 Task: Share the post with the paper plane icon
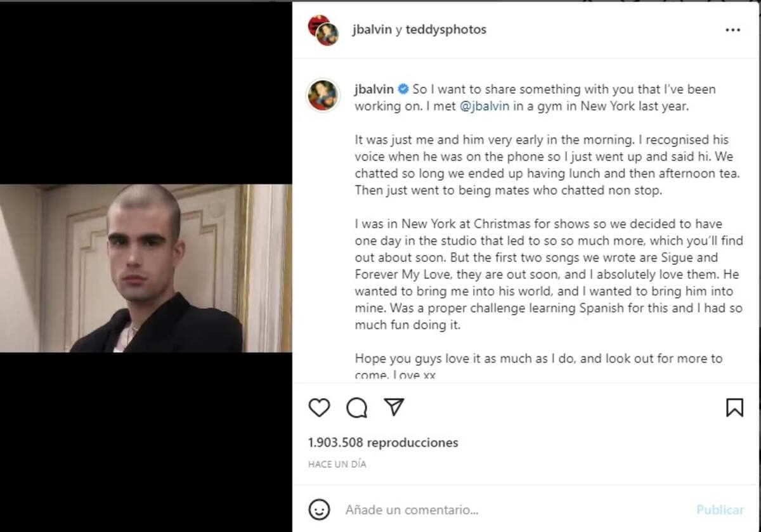point(394,407)
